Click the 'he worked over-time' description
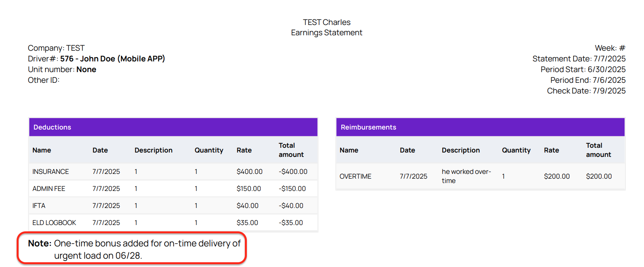This screenshot has height=267, width=644. point(466,176)
